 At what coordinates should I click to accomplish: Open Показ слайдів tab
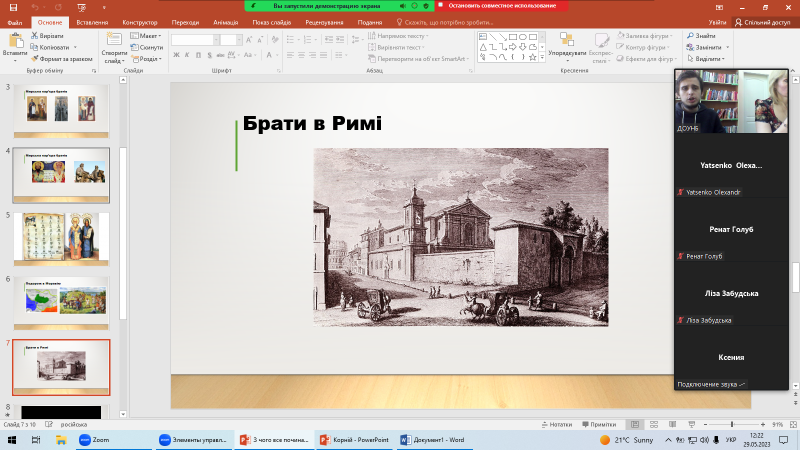tap(271, 22)
